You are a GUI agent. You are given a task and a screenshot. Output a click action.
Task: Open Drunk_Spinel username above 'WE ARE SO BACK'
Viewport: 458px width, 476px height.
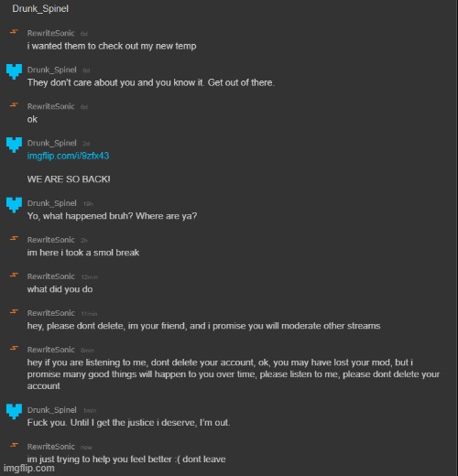tap(51, 143)
